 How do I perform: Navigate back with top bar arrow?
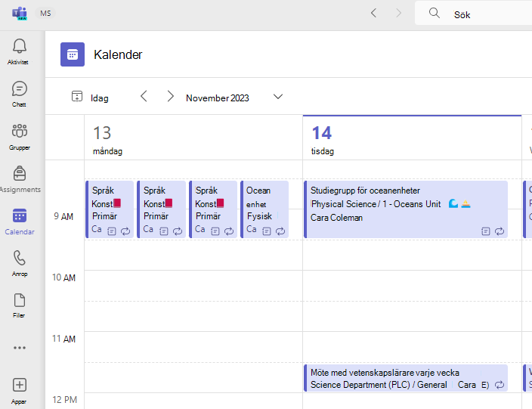tap(373, 14)
